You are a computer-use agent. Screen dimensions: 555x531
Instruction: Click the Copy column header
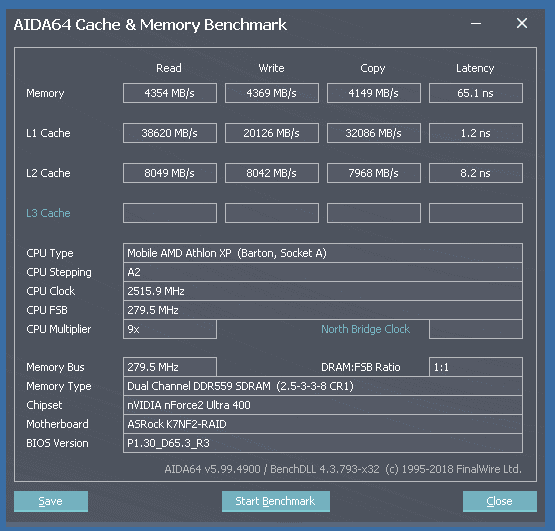coord(373,68)
